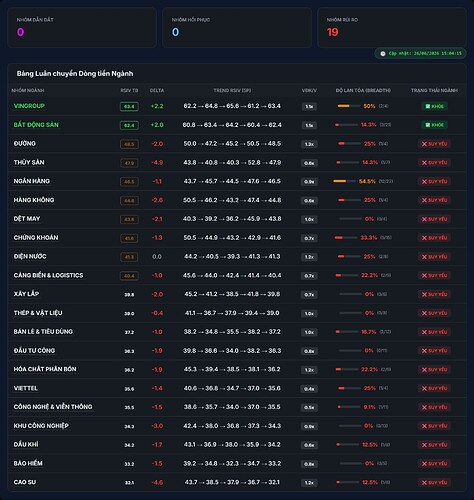474x500 pixels.
Task: Open the Nhóm Rủi Ro summary card
Action: 392,28
